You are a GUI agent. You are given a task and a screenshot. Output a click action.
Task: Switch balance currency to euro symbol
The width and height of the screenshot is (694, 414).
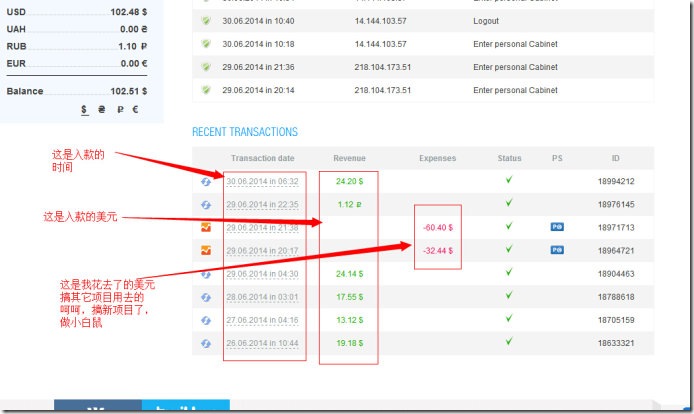pos(135,111)
